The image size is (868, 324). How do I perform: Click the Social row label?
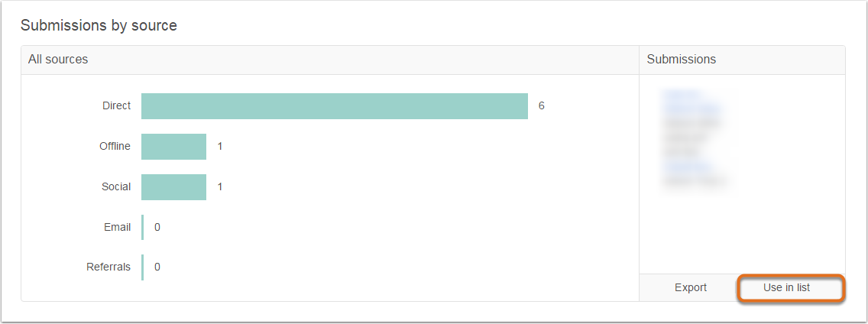click(x=116, y=186)
